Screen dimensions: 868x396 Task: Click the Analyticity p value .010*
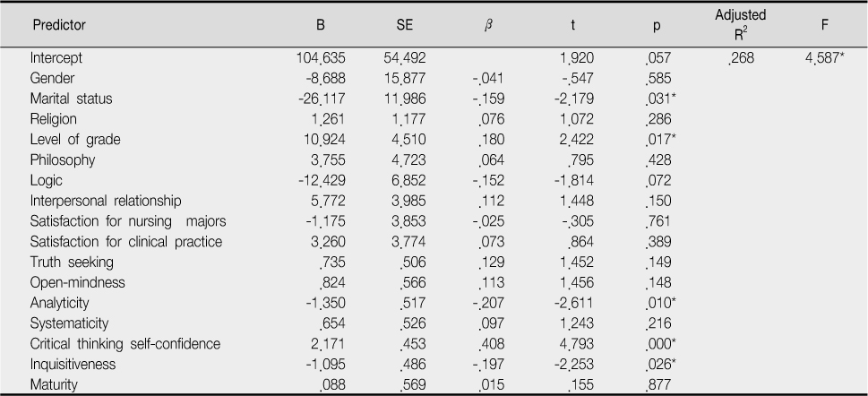tap(660, 303)
